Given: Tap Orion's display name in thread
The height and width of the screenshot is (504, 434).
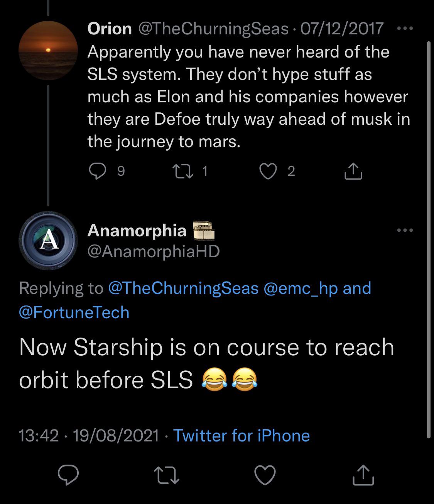Looking at the screenshot, I should 110,29.
